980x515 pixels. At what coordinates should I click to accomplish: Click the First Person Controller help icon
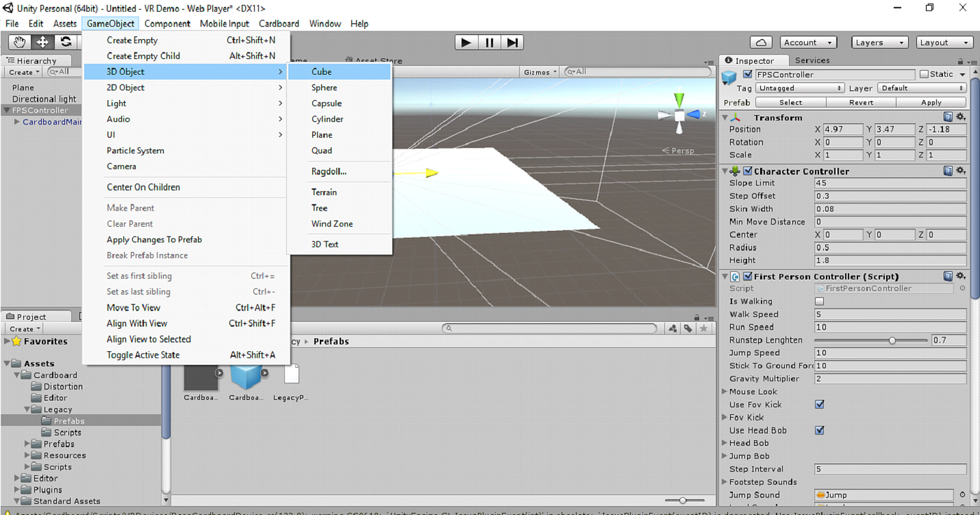[x=948, y=276]
